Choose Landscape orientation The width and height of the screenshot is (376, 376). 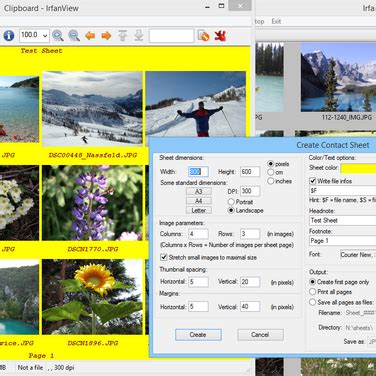click(231, 210)
